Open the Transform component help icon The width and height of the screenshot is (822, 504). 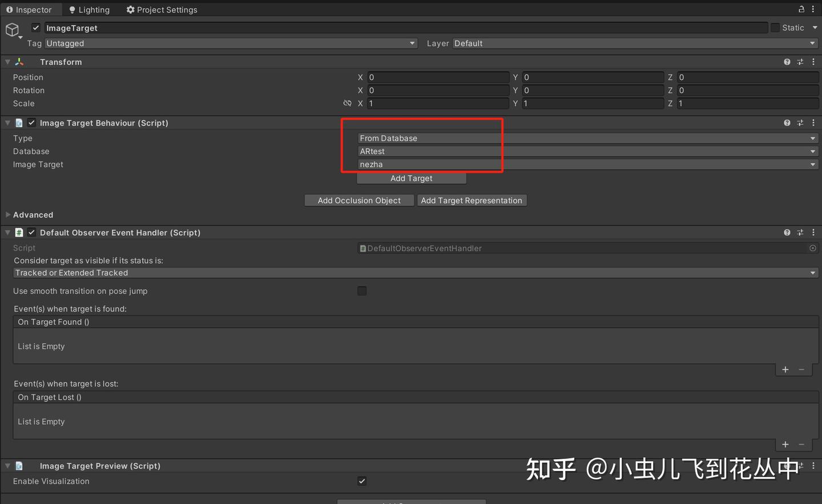(x=787, y=62)
